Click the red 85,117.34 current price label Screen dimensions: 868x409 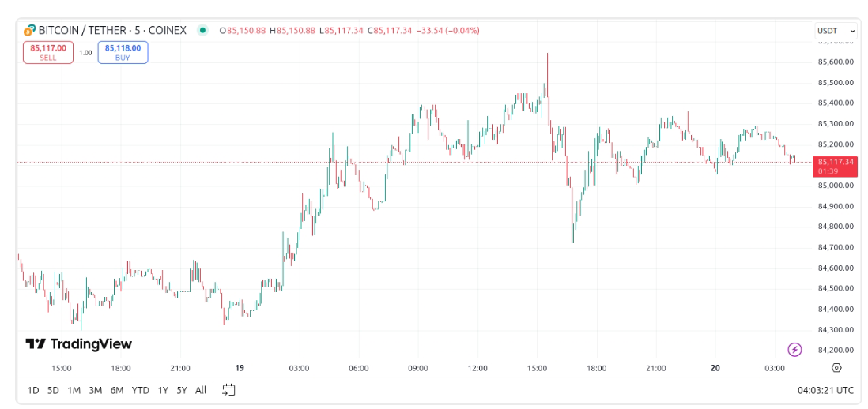point(836,166)
